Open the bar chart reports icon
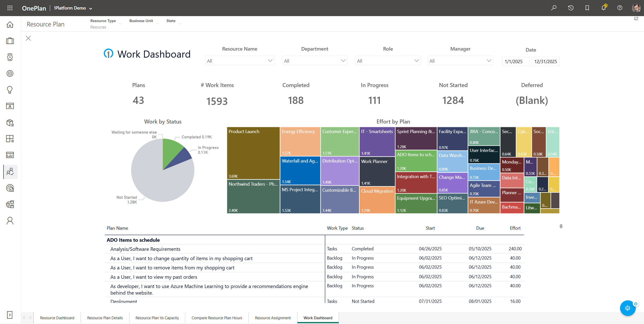Screen dimensions: 644x324 pyautogui.click(x=10, y=155)
